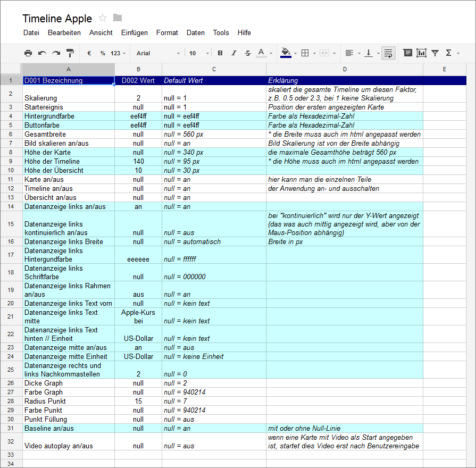Toggle bold formatting
476x468 pixels.
(x=220, y=53)
